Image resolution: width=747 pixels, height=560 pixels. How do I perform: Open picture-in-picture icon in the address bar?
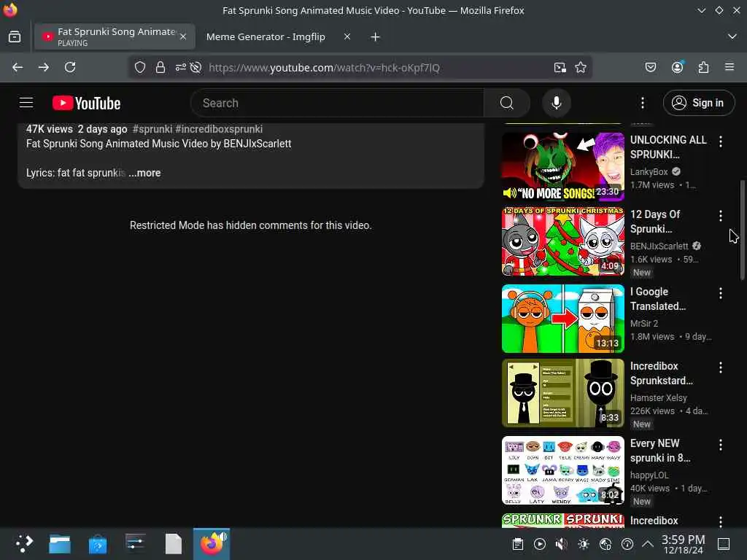tap(560, 68)
